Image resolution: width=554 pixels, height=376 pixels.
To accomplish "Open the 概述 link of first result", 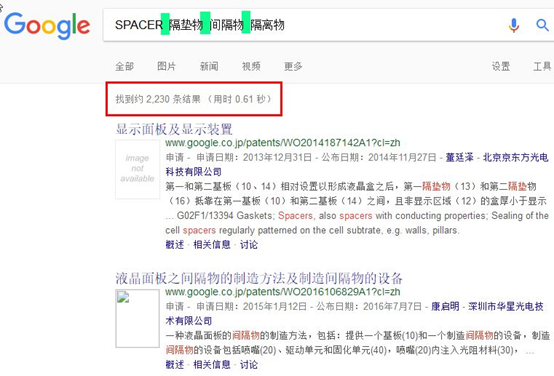I will point(175,245).
